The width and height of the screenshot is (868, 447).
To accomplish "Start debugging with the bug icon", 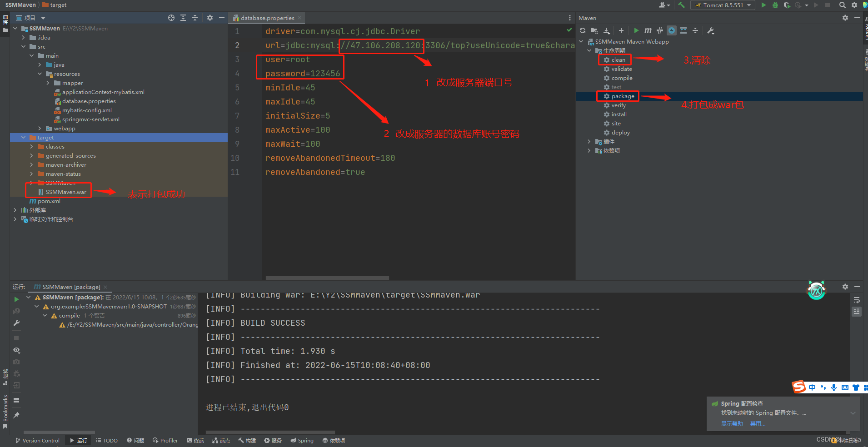I will pyautogui.click(x=775, y=5).
